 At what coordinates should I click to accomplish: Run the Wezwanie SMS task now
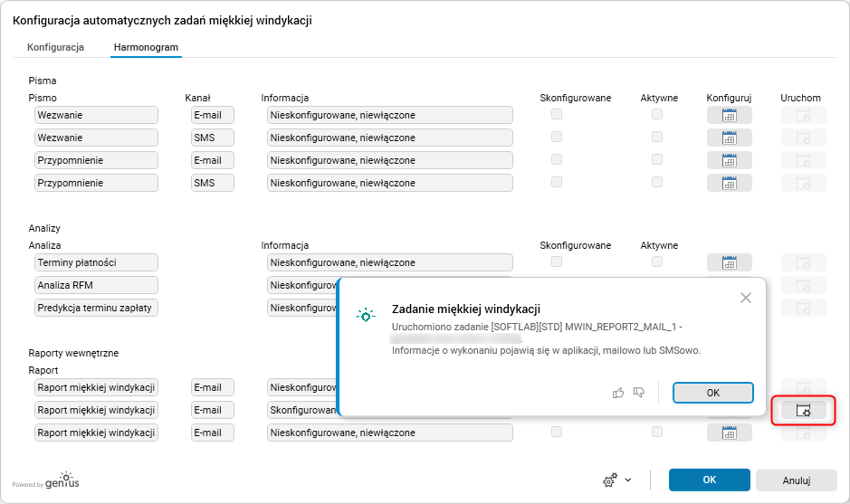(x=803, y=138)
